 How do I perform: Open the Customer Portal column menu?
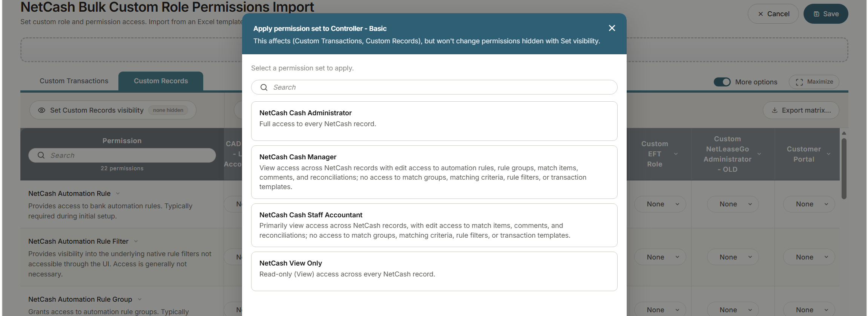pyautogui.click(x=828, y=154)
